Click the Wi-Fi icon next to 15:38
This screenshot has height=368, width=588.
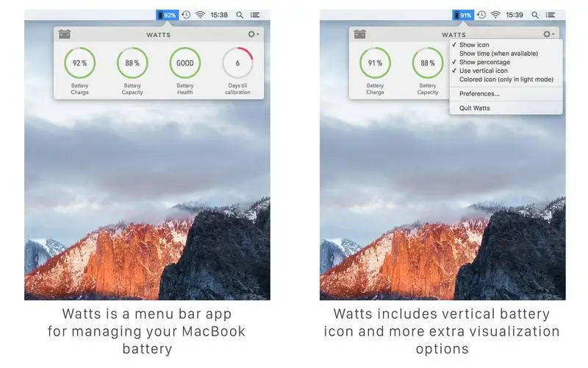point(200,15)
